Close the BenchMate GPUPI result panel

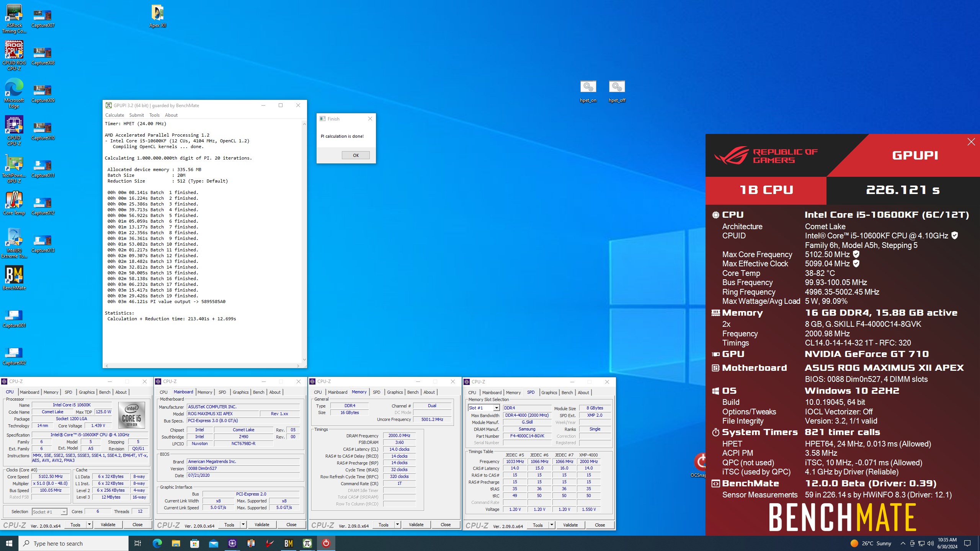(x=971, y=142)
